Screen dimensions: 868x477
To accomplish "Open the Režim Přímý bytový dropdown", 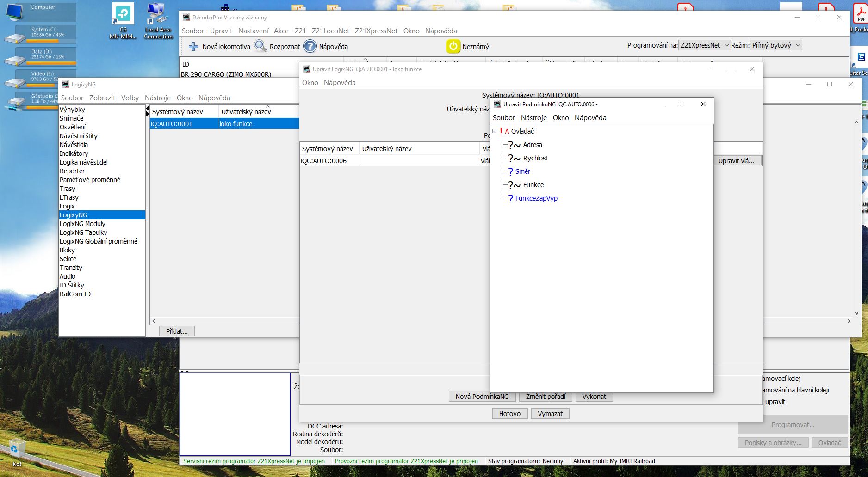I will pos(775,45).
